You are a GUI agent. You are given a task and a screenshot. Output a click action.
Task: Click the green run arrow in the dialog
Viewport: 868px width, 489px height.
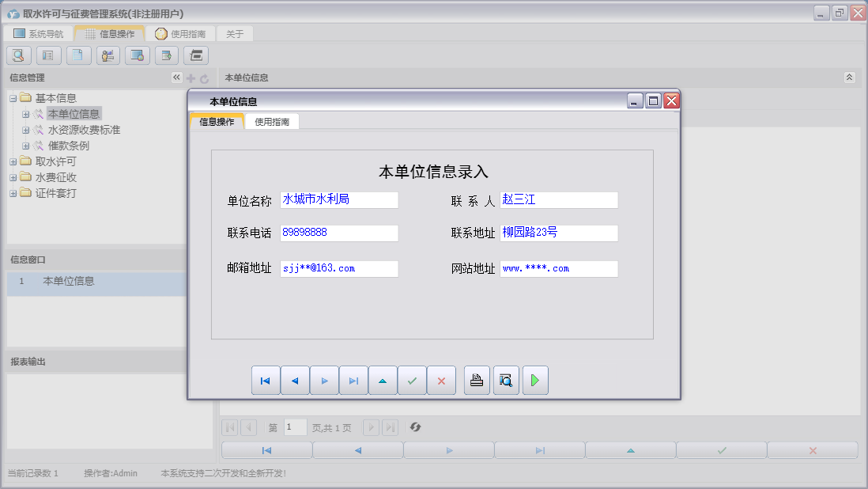tap(534, 381)
